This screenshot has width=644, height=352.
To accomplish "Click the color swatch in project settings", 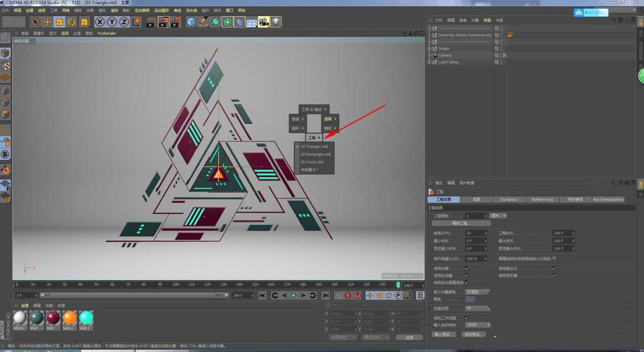I will tap(470, 300).
